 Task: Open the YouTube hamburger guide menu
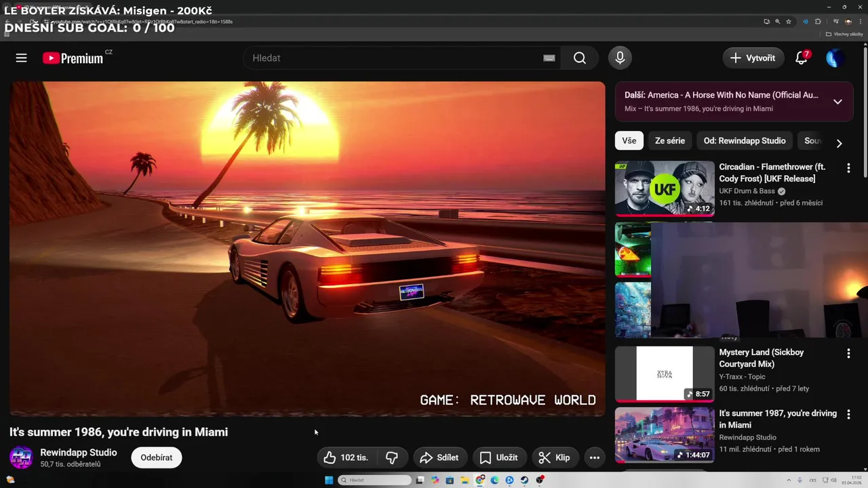point(21,58)
